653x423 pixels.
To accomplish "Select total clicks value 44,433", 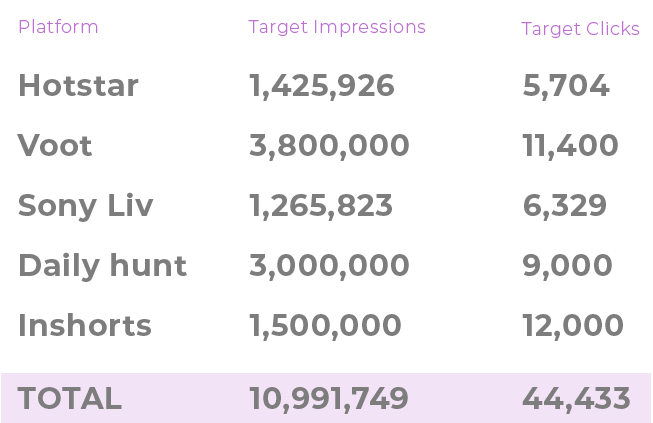I will 576,399.
